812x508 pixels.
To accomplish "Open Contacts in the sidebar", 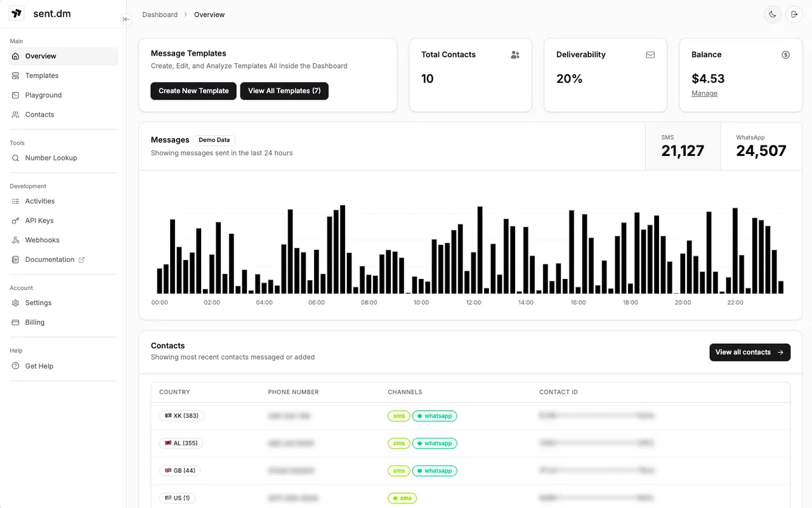I will (x=63, y=115).
